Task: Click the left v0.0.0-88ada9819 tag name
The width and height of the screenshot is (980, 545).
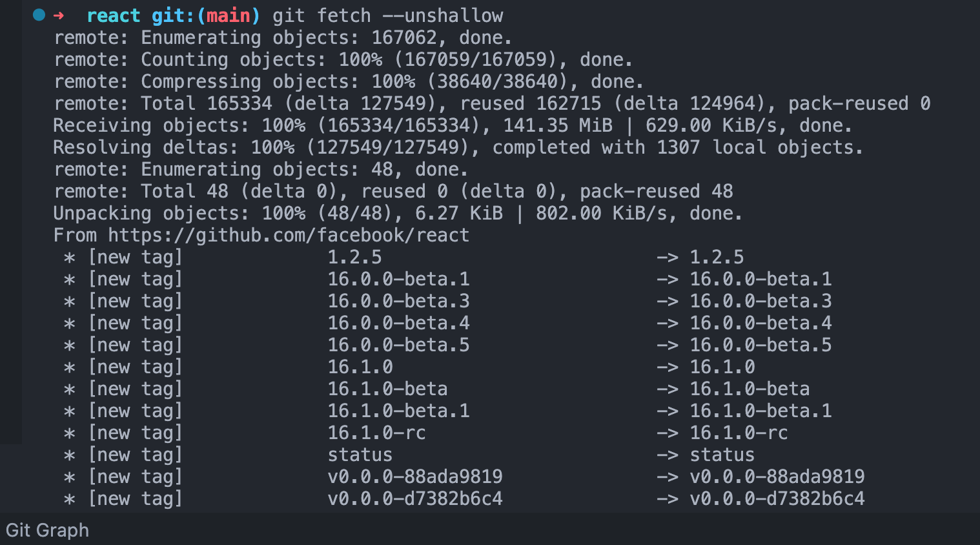Action: pos(414,477)
